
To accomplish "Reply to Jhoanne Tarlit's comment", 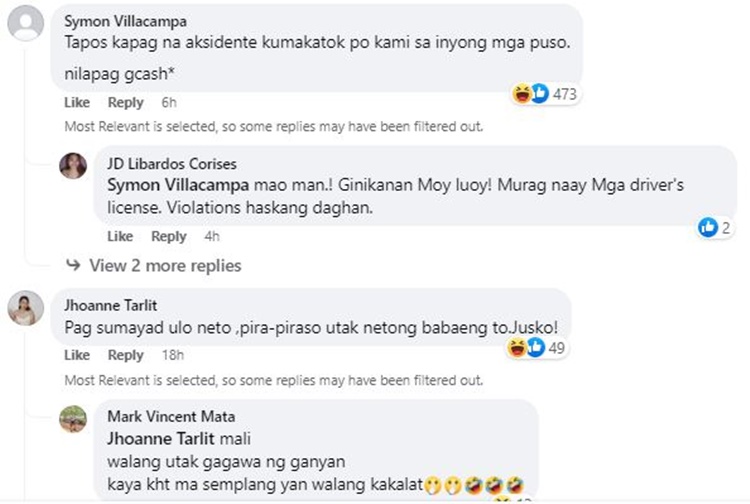I will pos(126,355).
